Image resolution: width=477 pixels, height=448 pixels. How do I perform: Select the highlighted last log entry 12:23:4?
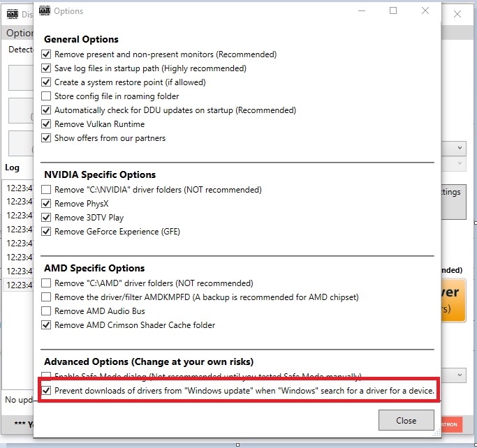19,285
